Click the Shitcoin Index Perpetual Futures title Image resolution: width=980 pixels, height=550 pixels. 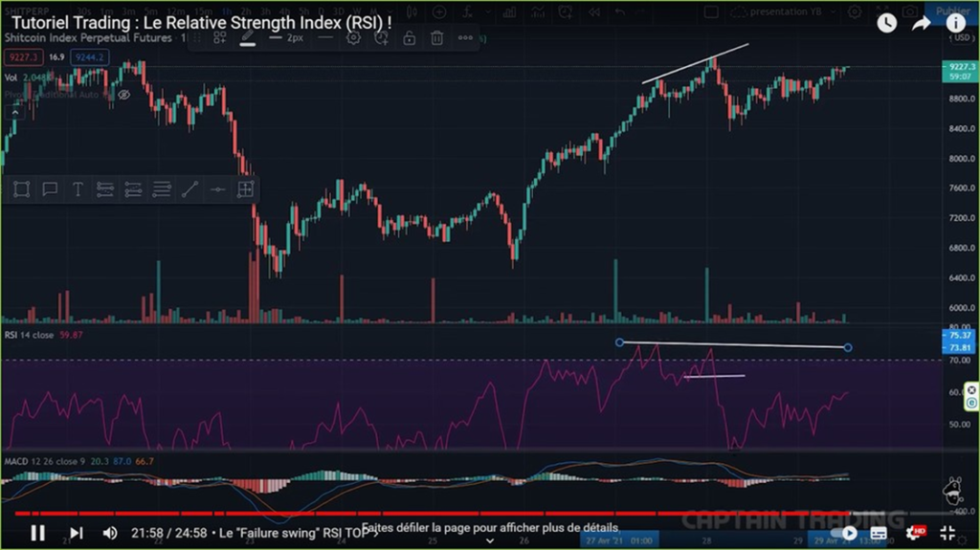(x=88, y=38)
